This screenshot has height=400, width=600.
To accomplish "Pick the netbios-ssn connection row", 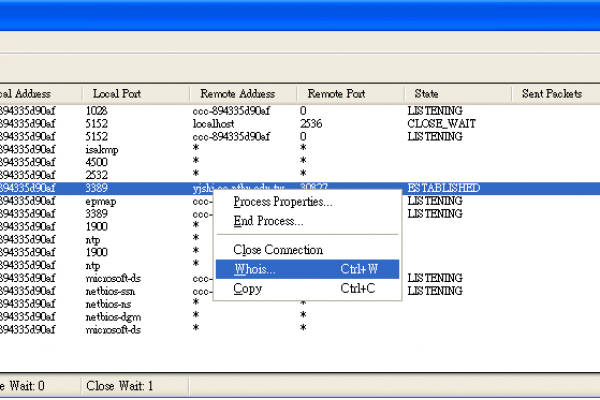I will click(x=108, y=290).
